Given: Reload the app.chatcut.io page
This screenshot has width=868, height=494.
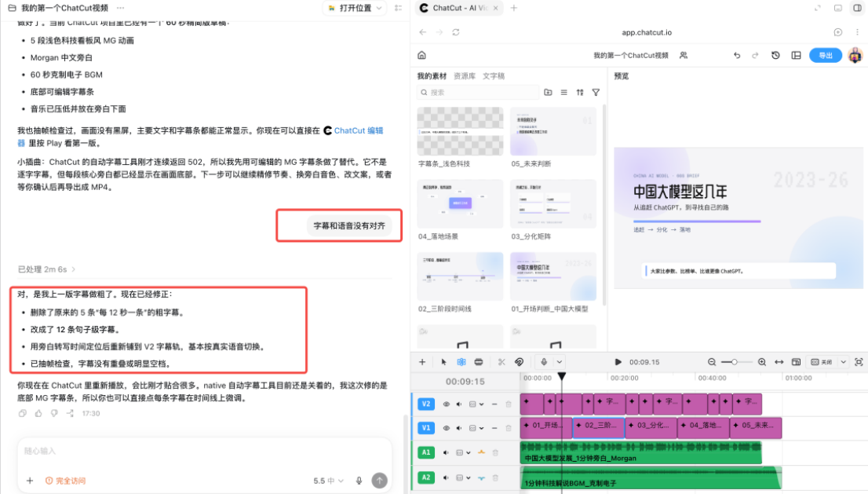Looking at the screenshot, I should pos(456,32).
